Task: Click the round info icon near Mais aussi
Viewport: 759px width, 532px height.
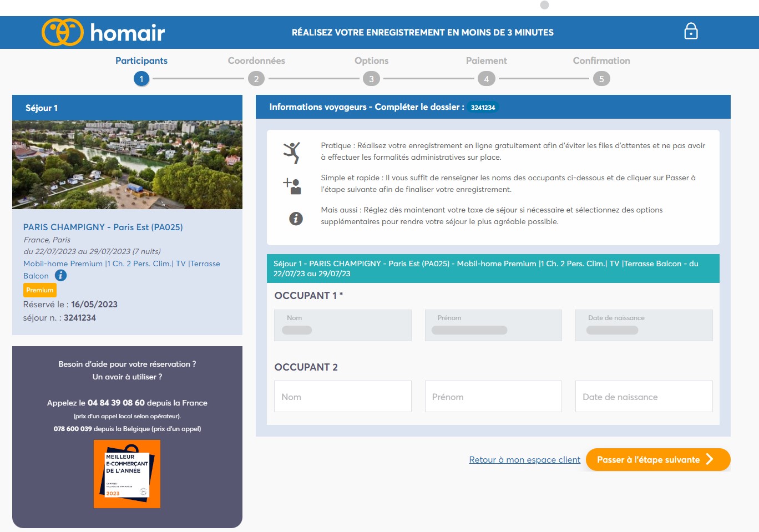Action: 296,219
